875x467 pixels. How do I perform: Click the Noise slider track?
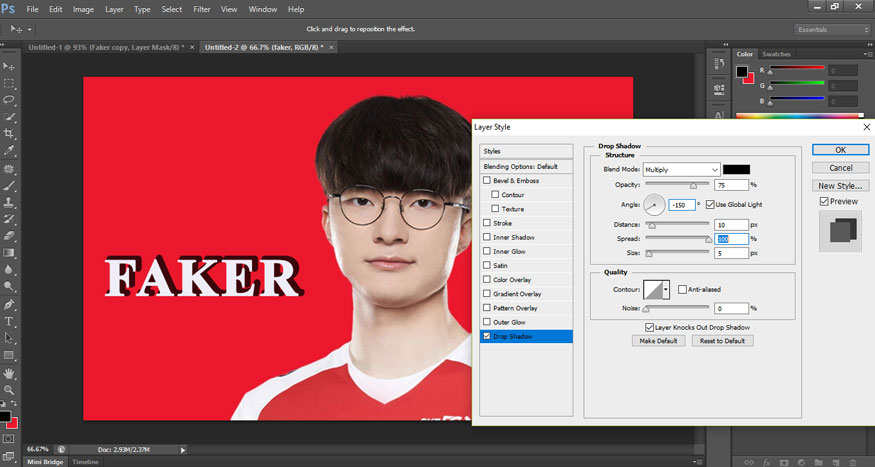677,307
